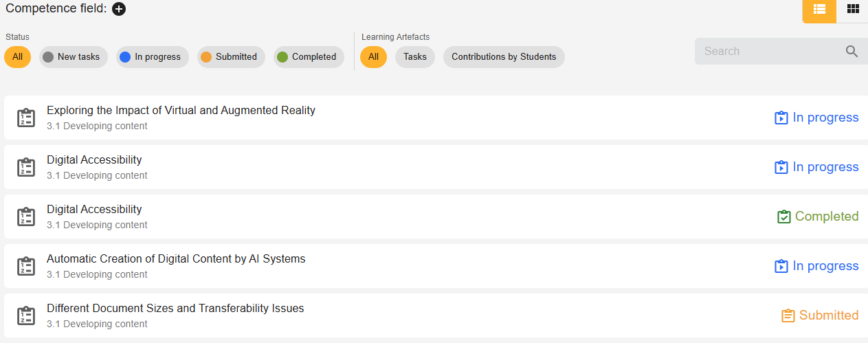Switch to grid view layout
868x343 pixels.
point(853,10)
